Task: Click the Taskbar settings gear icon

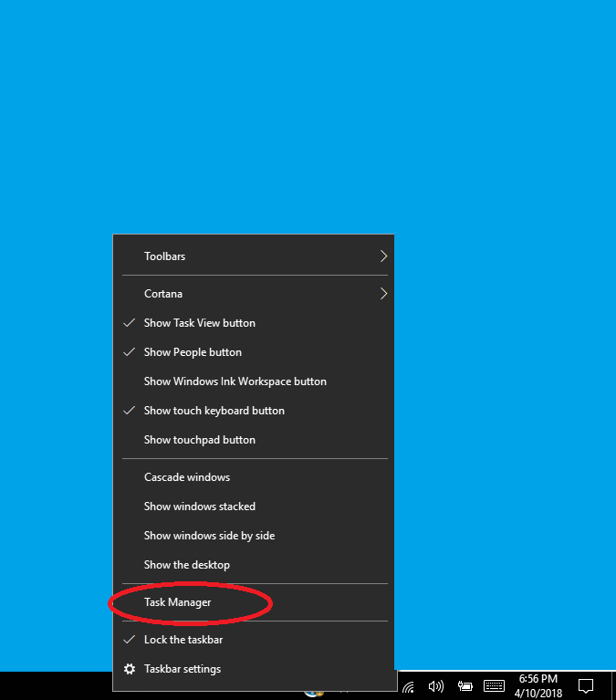Action: point(130,669)
